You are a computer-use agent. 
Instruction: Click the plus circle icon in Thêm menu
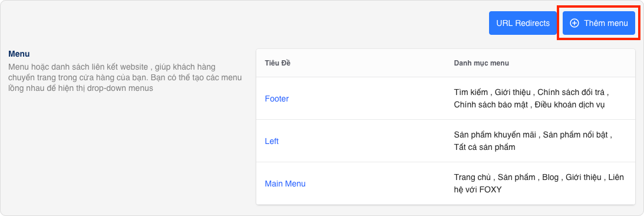click(575, 23)
